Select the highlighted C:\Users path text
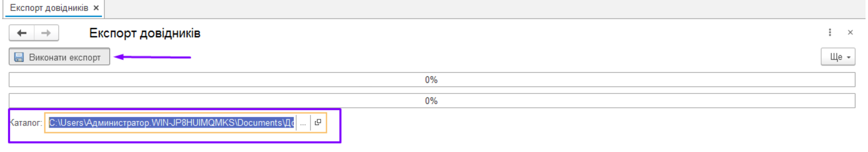The height and width of the screenshot is (152, 868). point(171,123)
